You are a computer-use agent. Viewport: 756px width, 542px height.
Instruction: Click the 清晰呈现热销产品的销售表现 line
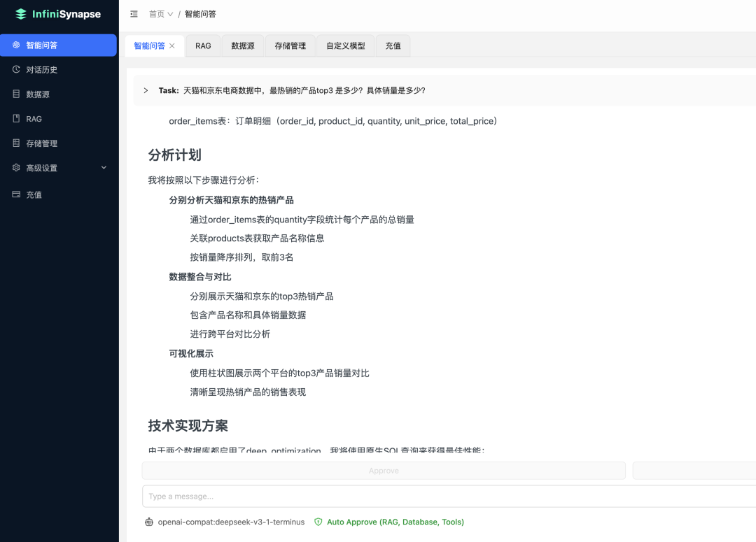(x=248, y=392)
